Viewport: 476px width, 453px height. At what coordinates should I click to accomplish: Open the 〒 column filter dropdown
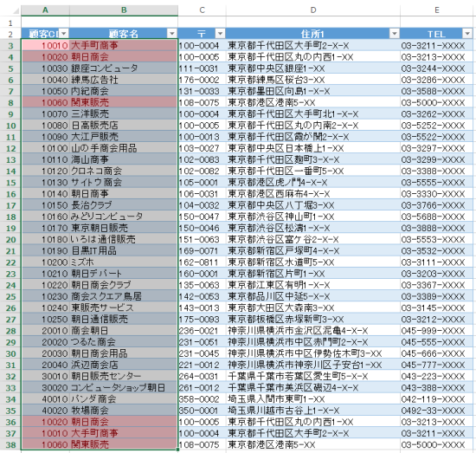220,33
